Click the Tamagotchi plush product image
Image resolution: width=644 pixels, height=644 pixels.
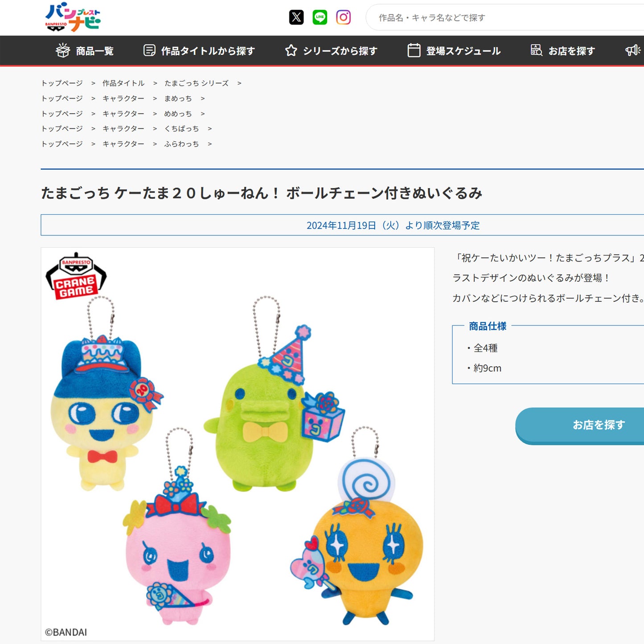pyautogui.click(x=238, y=446)
